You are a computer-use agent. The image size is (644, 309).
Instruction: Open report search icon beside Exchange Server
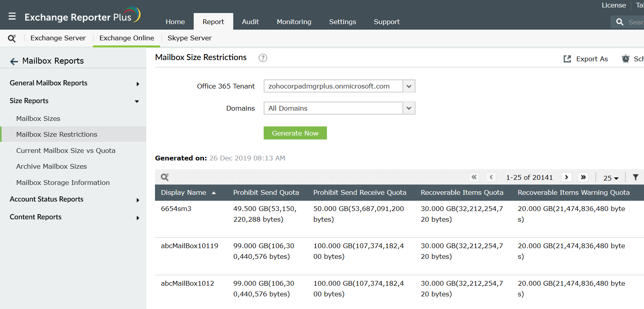[x=12, y=38]
